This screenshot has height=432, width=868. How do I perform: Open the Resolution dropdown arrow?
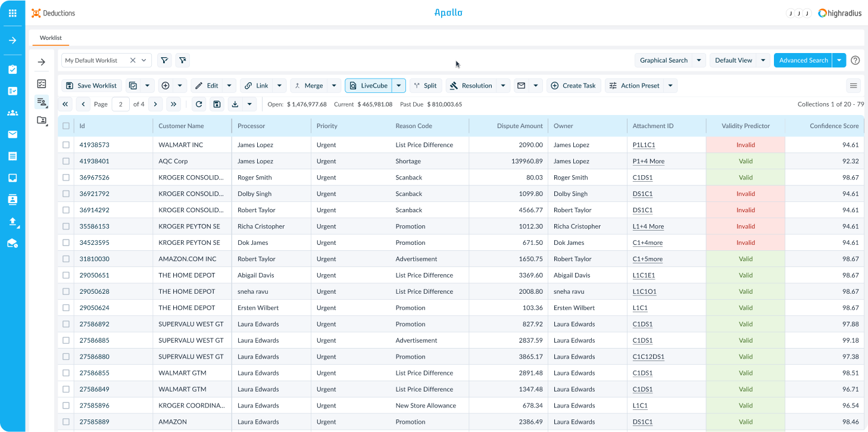click(504, 86)
